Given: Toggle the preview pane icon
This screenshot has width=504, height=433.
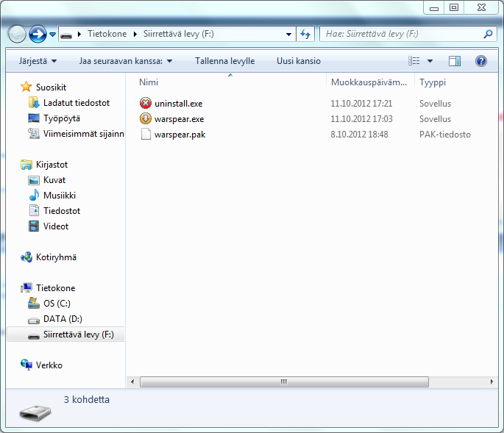Looking at the screenshot, I should pos(455,61).
